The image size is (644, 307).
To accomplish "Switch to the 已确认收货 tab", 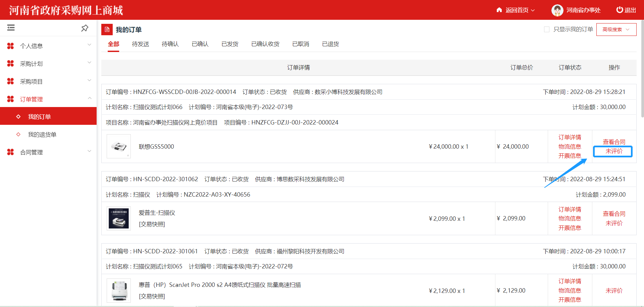I will (265, 44).
